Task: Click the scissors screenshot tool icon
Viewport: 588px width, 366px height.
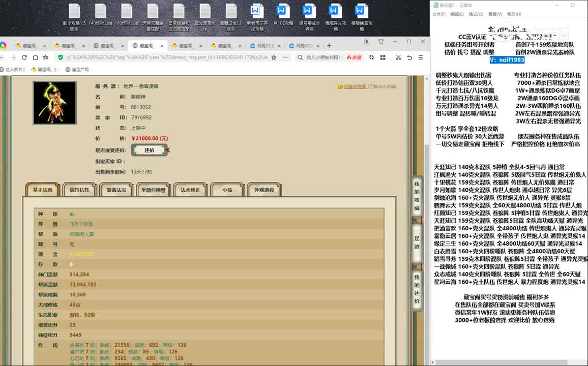Action: point(398,57)
